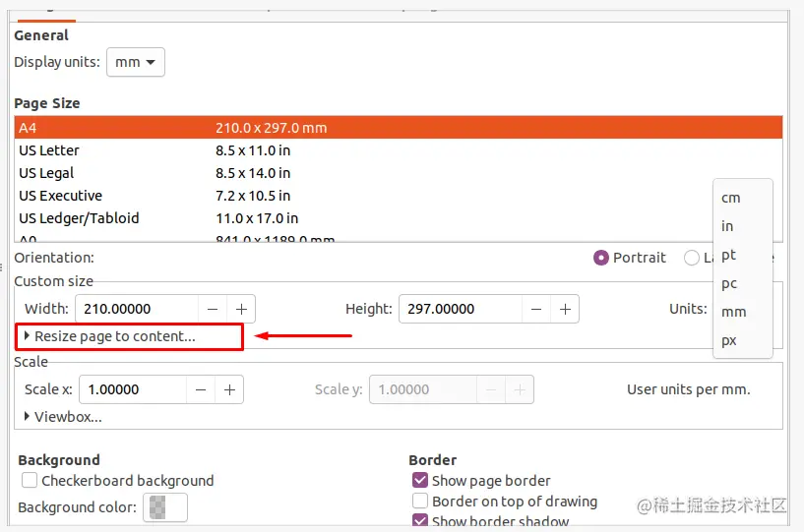The height and width of the screenshot is (532, 804).
Task: Click the Height input field
Action: tap(461, 309)
